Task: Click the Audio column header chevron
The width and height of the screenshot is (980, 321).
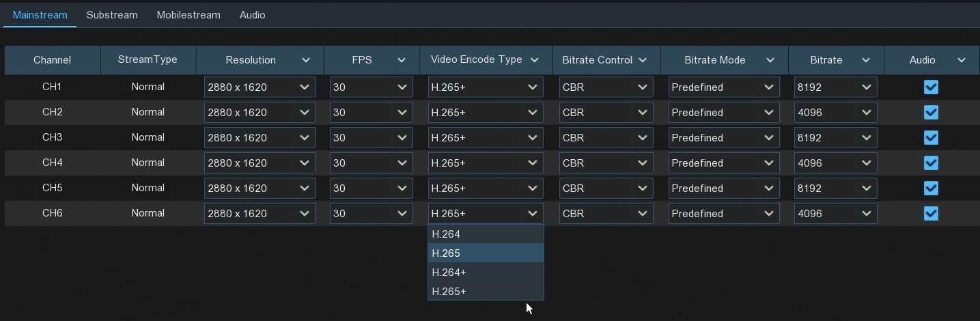Action: click(962, 60)
